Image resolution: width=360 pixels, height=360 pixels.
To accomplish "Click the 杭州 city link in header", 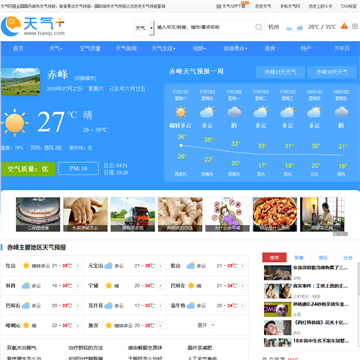I will (x=274, y=27).
